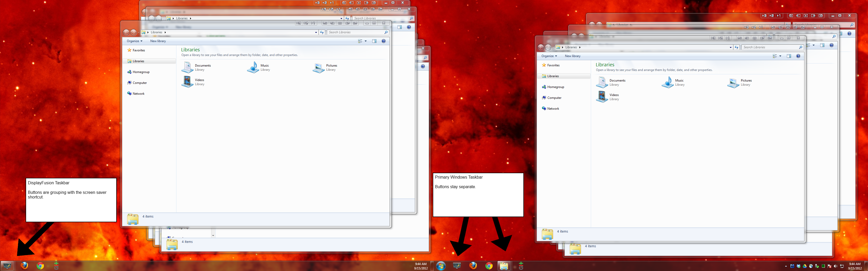Expand Organize menu in the left front window

[134, 41]
